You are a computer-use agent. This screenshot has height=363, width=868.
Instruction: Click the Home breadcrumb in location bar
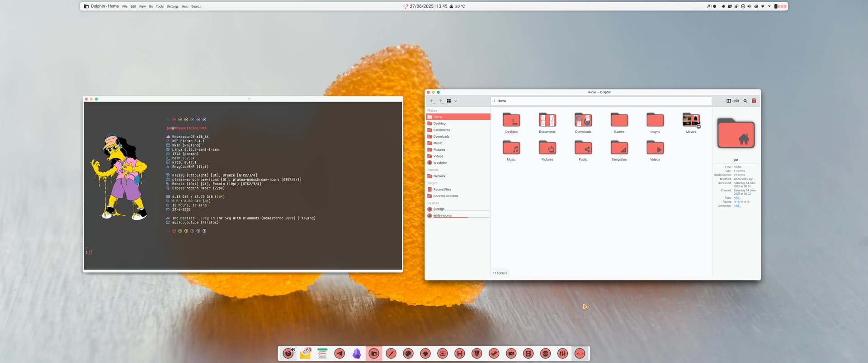502,101
